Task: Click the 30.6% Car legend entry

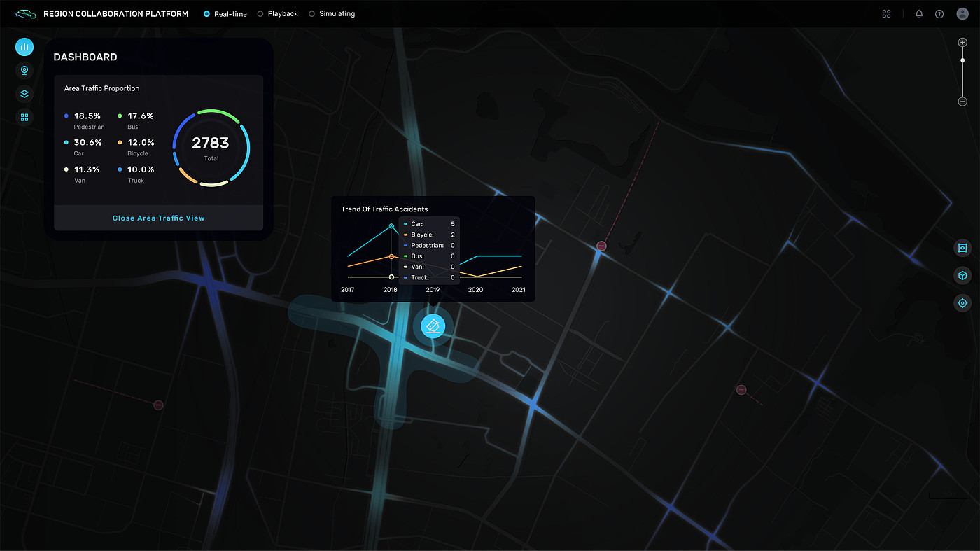Action: pos(83,147)
